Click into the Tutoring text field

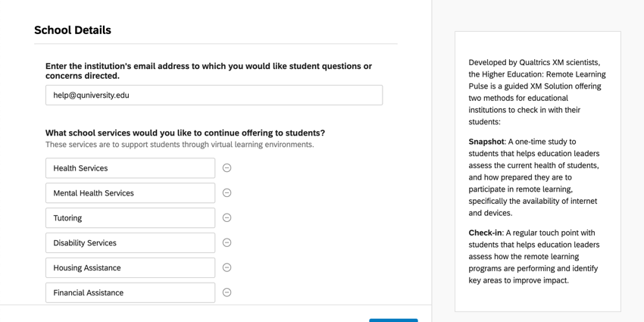(130, 218)
